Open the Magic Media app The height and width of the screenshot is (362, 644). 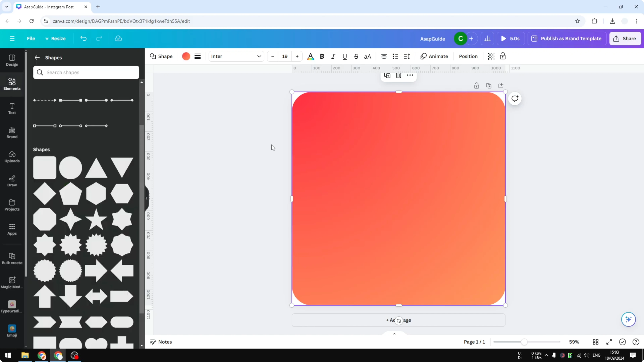point(12,283)
